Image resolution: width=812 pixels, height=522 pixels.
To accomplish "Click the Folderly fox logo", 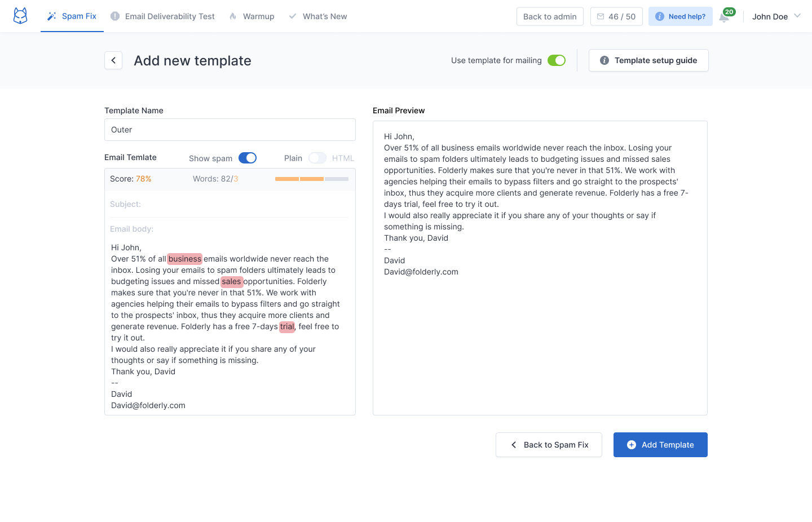I will coord(20,16).
